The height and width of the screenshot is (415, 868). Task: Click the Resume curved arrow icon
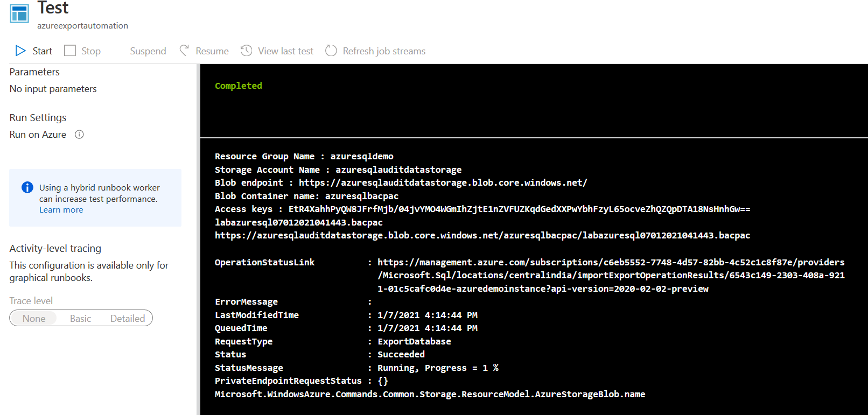pyautogui.click(x=184, y=51)
